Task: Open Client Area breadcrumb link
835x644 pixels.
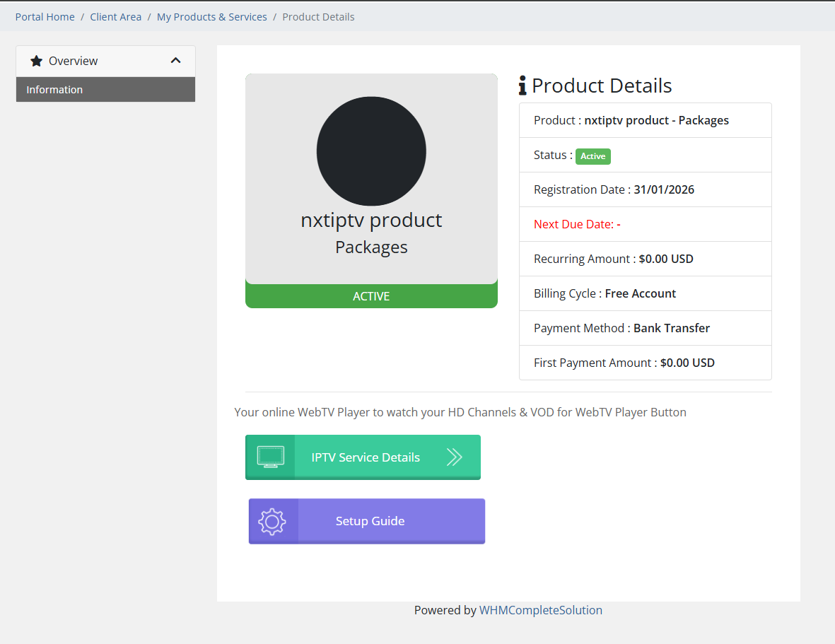Action: click(x=115, y=17)
